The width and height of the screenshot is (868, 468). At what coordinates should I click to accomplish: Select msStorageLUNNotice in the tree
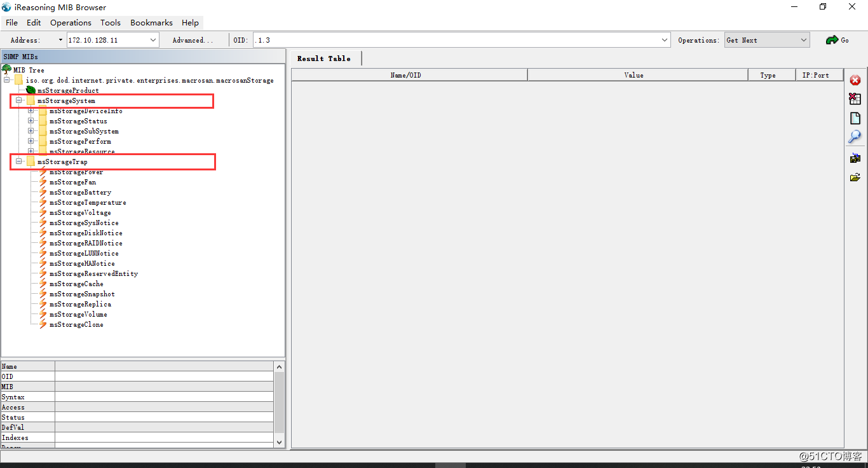(84, 253)
